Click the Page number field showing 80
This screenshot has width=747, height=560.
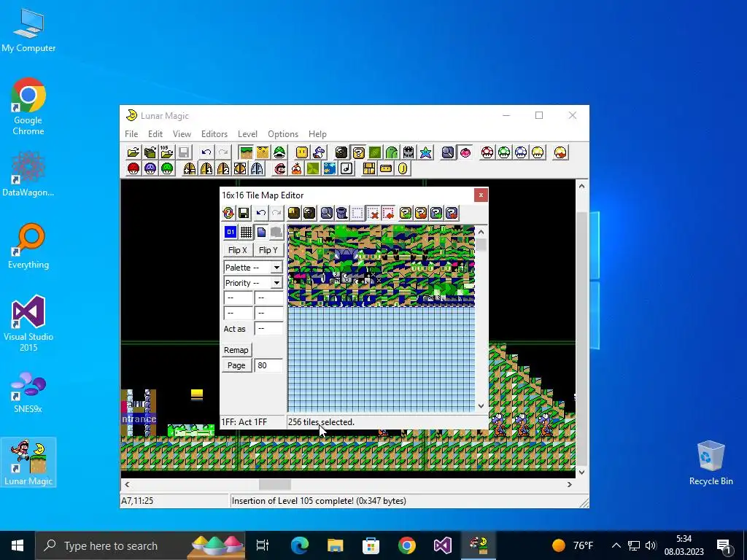[x=268, y=365]
